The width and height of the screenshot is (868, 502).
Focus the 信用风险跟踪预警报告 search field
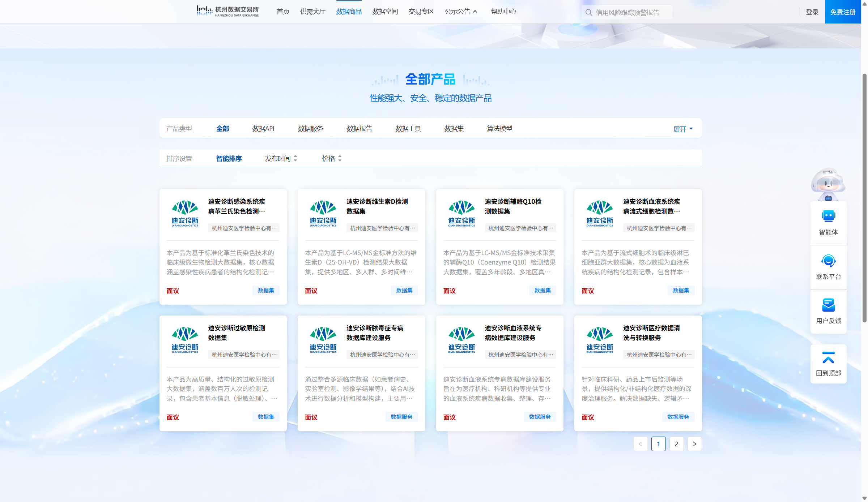click(631, 12)
